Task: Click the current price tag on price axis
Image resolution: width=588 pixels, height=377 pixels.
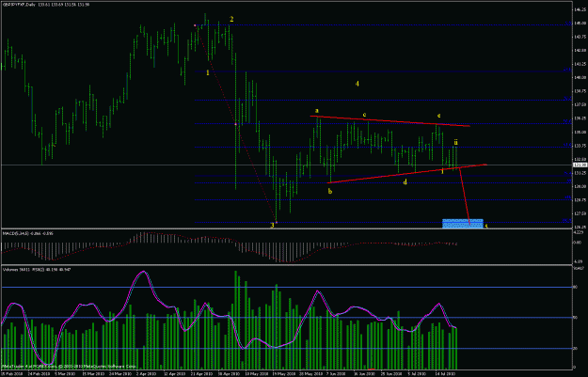Action: tap(580, 165)
